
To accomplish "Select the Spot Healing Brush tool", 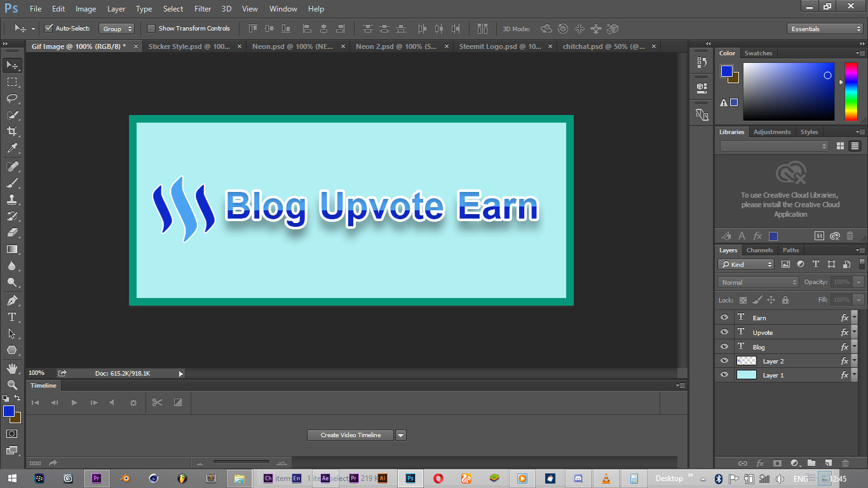I will tap(12, 166).
